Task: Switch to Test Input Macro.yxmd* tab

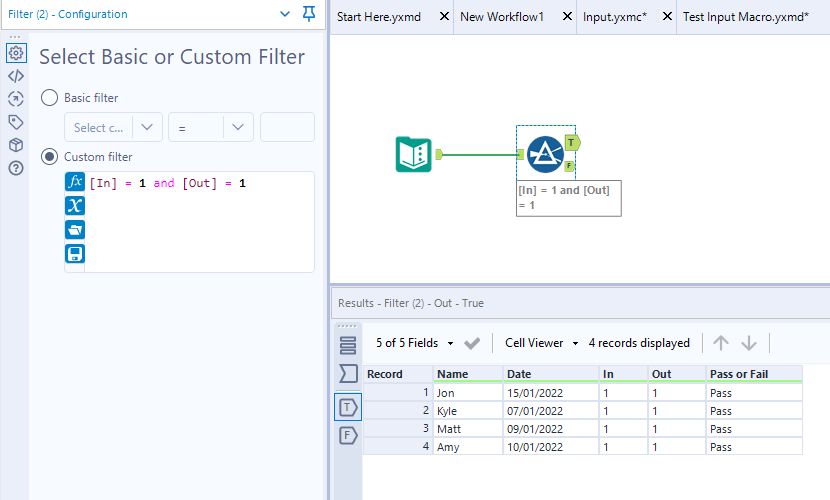Action: 745,17
